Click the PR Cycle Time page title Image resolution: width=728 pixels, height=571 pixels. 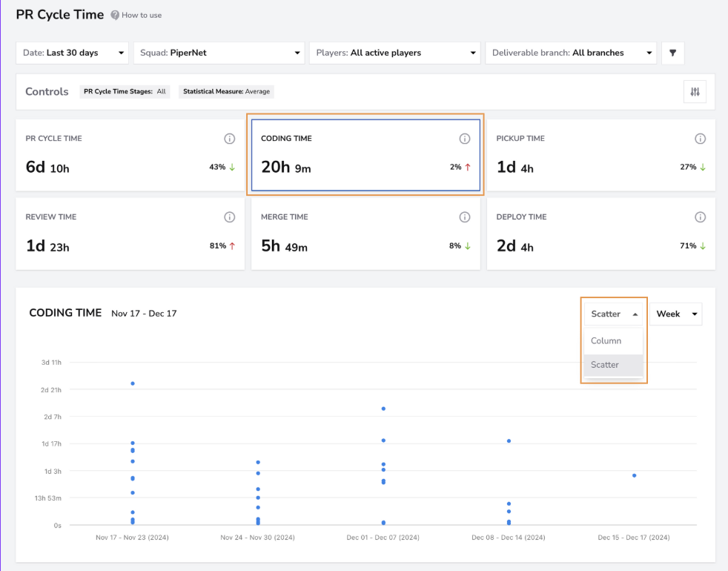pos(60,14)
